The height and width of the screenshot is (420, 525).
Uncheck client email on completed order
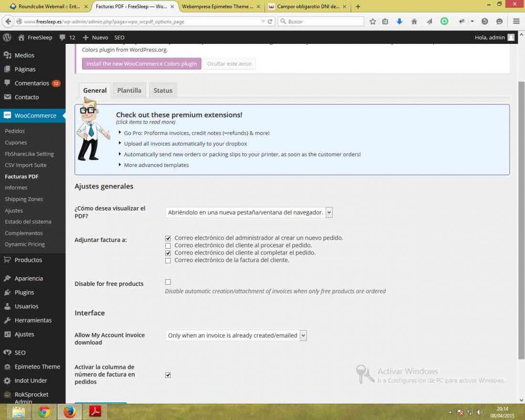tap(168, 253)
